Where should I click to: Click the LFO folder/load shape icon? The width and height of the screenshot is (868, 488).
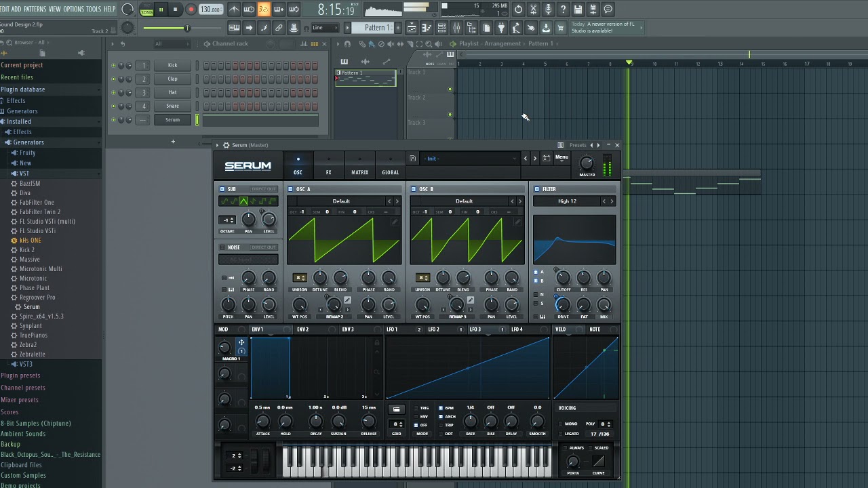[x=397, y=409]
